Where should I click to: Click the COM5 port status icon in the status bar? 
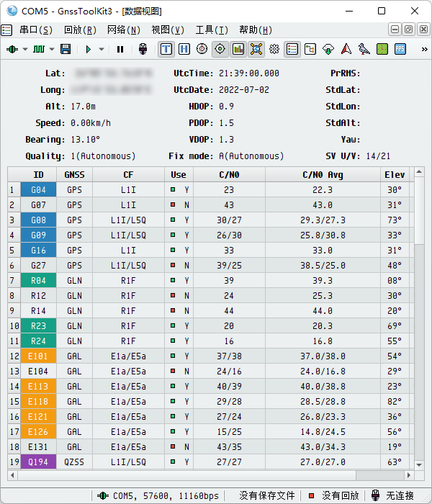tap(102, 495)
